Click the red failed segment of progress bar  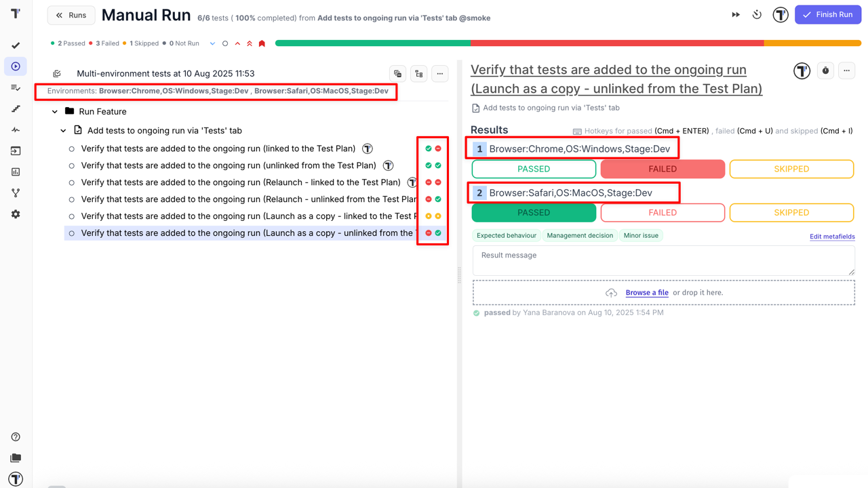tap(617, 43)
